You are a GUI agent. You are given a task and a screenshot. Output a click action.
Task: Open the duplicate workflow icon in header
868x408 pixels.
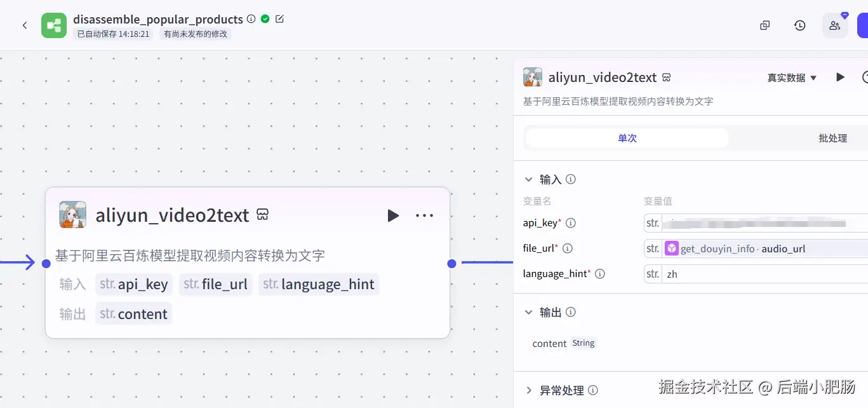pyautogui.click(x=765, y=25)
